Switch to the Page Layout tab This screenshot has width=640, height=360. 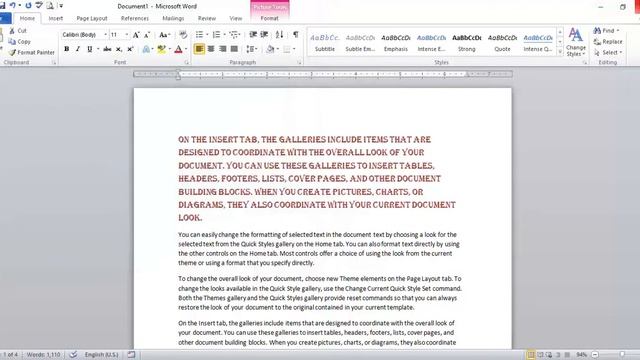[x=92, y=18]
